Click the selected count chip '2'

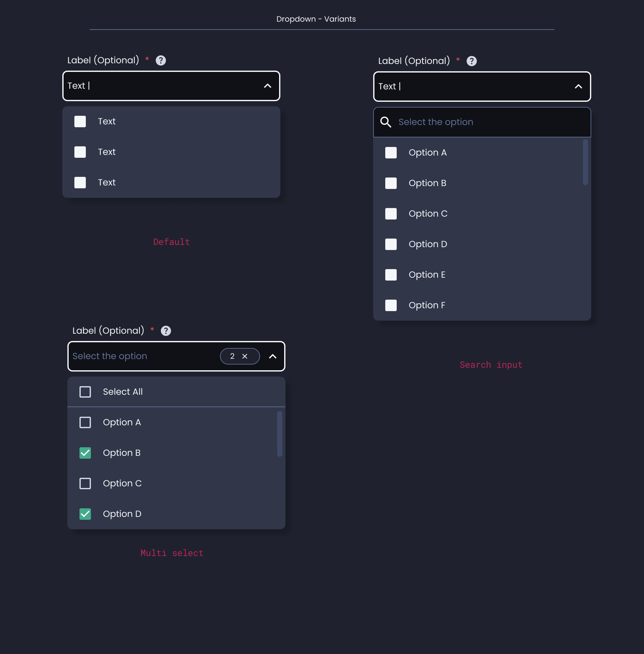point(240,356)
